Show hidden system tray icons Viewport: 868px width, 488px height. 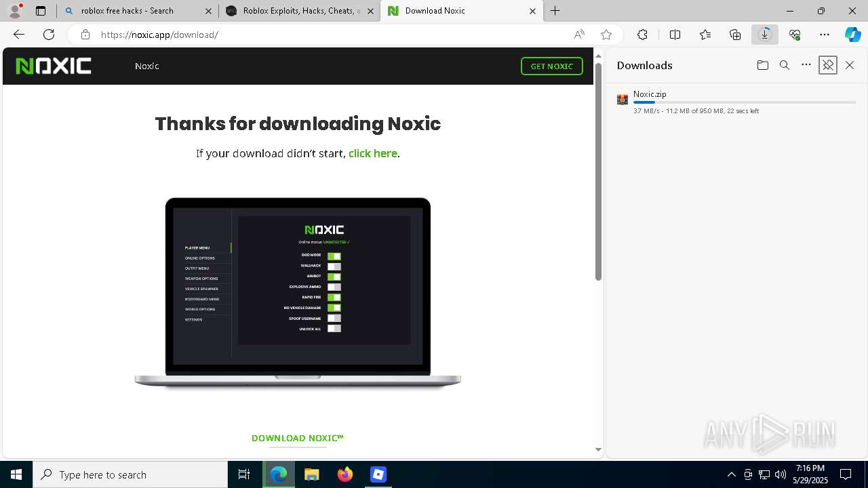(731, 474)
